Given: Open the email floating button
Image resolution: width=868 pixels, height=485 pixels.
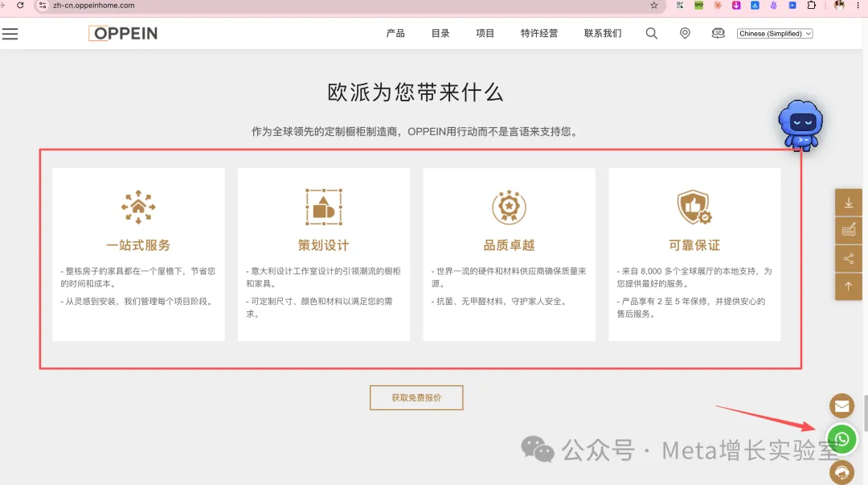Looking at the screenshot, I should tap(842, 406).
